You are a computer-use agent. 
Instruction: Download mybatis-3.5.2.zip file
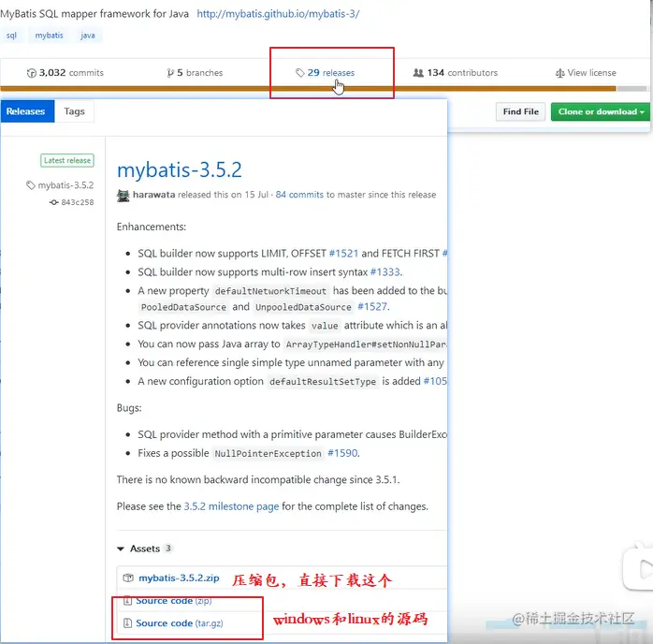coord(179,578)
